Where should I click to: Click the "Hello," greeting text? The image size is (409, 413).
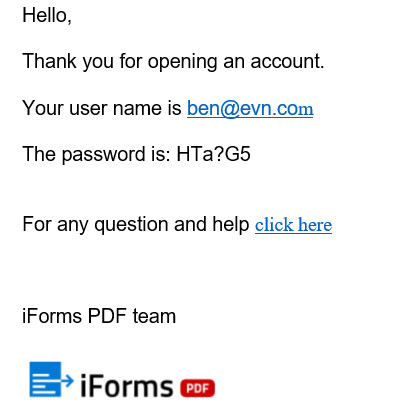click(x=47, y=15)
